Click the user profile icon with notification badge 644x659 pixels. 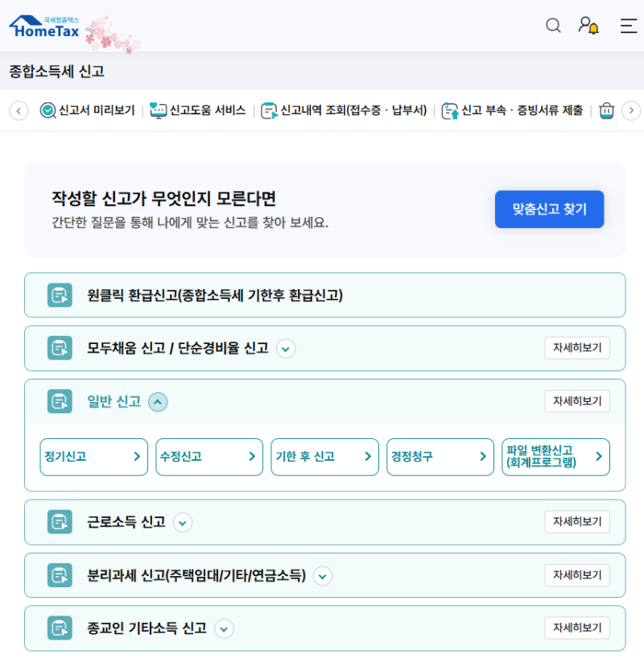(x=587, y=26)
